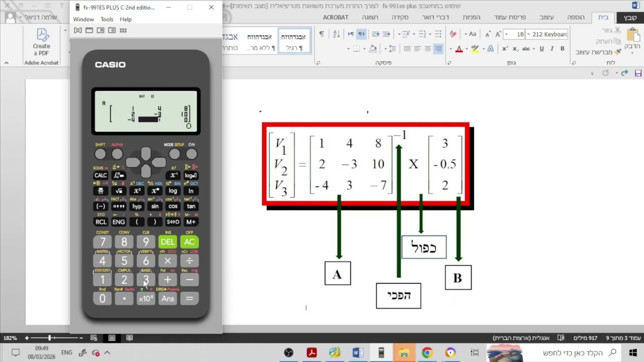Image resolution: width=644 pixels, height=362 pixels.
Task: Open the Change Case Aa dropdown
Action: [470, 34]
